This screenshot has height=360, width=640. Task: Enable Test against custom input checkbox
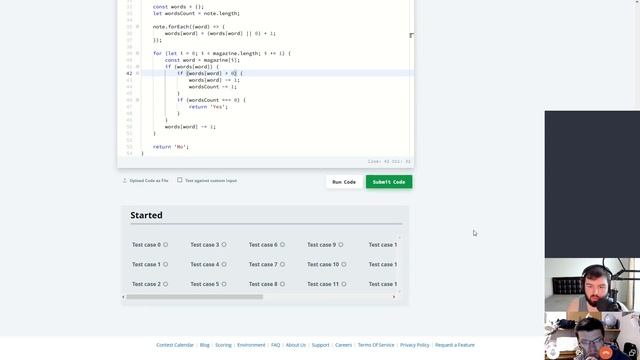coord(180,180)
